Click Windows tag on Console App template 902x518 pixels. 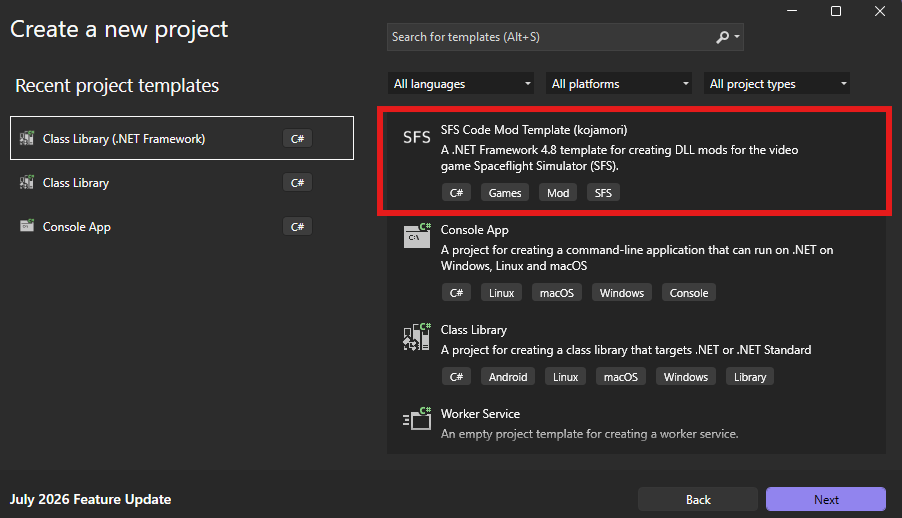[622, 292]
